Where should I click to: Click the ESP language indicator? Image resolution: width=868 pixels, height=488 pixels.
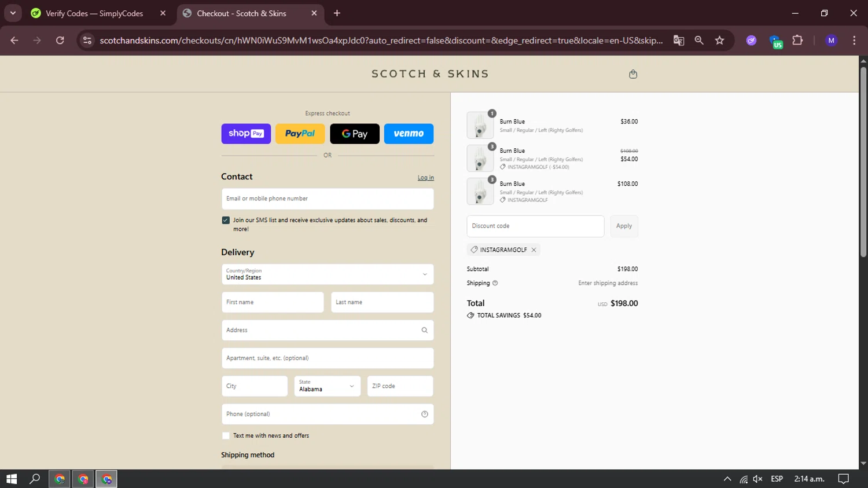(777, 479)
